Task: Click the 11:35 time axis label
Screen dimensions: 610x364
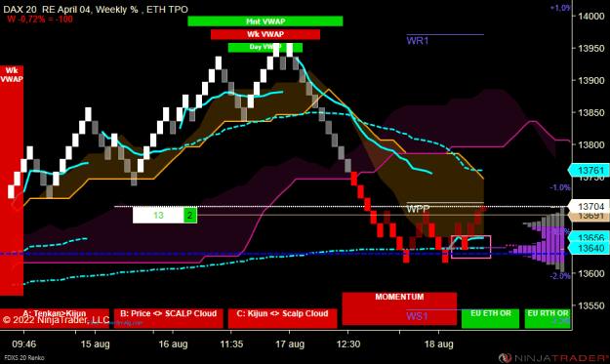Action: click(x=231, y=344)
